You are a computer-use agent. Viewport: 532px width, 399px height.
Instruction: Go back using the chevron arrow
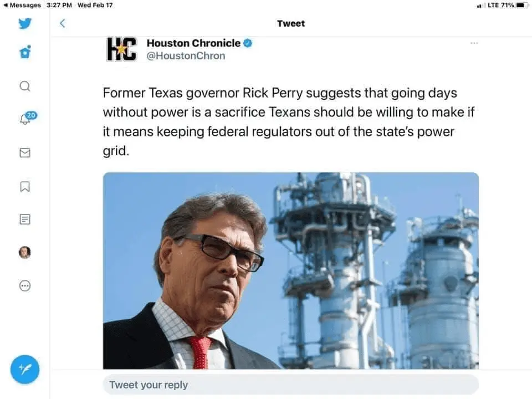pyautogui.click(x=63, y=23)
